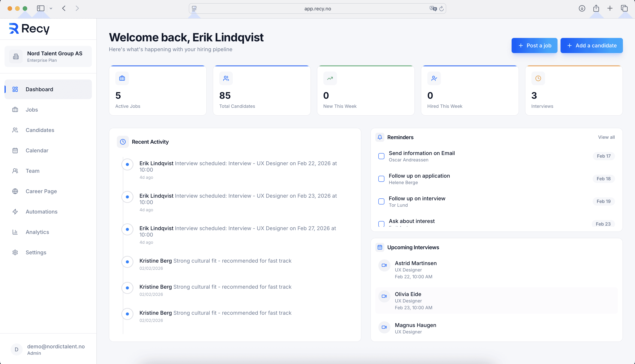
Task: Open the Jobs section via briefcase icon
Action: click(x=15, y=110)
